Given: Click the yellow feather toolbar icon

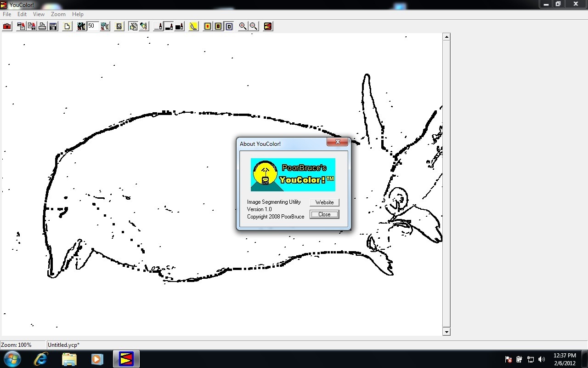Looking at the screenshot, I should coord(193,26).
